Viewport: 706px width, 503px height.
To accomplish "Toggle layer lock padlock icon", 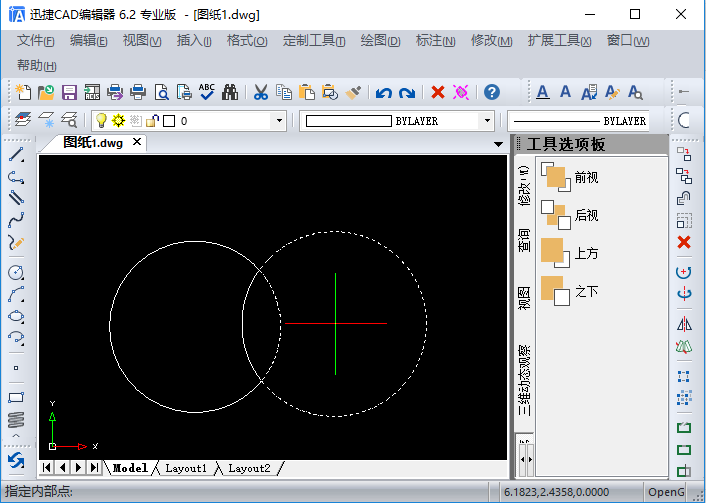I will coord(152,120).
